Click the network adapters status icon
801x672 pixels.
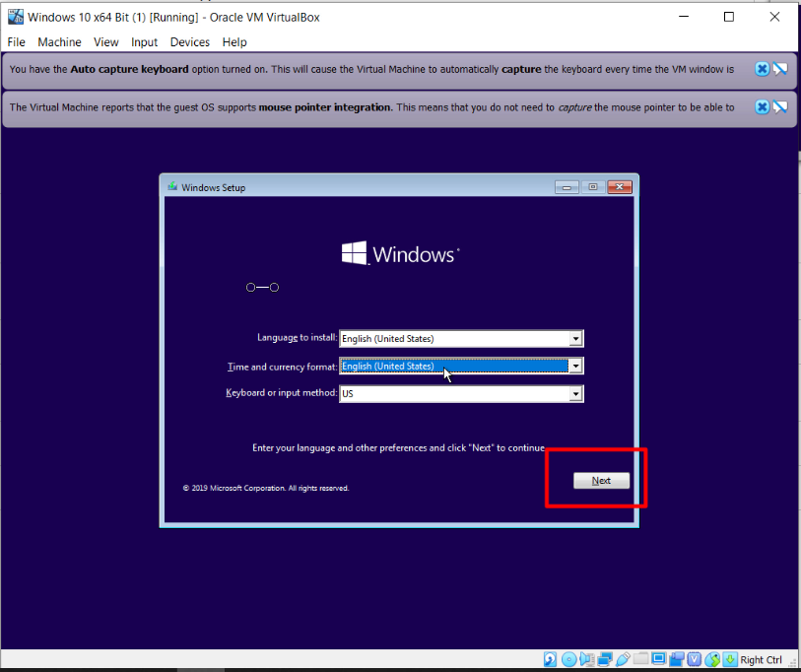(x=605, y=659)
